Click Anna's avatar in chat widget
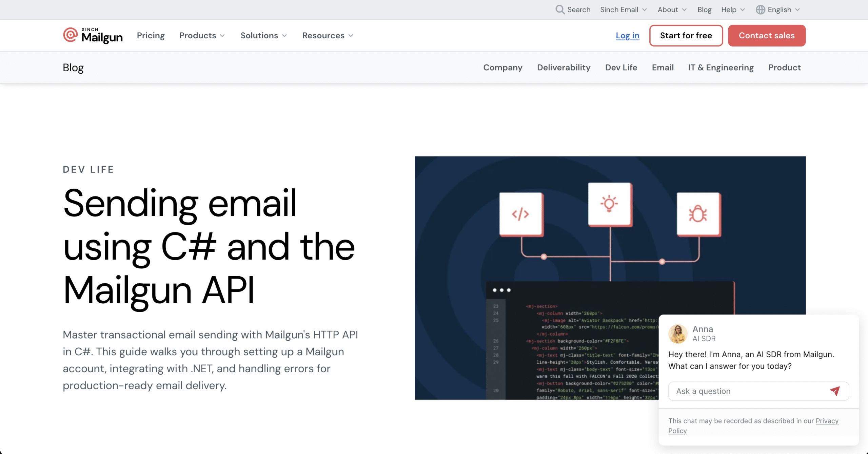Image resolution: width=868 pixels, height=454 pixels. click(677, 334)
